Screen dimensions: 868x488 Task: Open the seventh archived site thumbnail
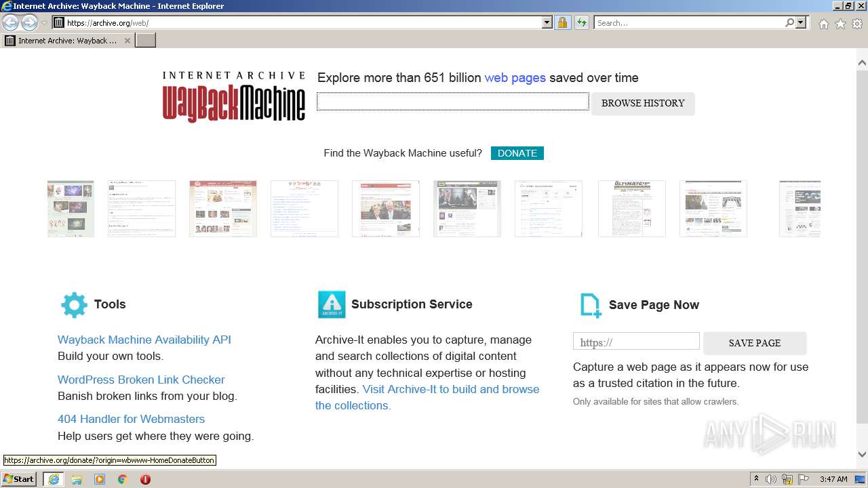pos(549,209)
